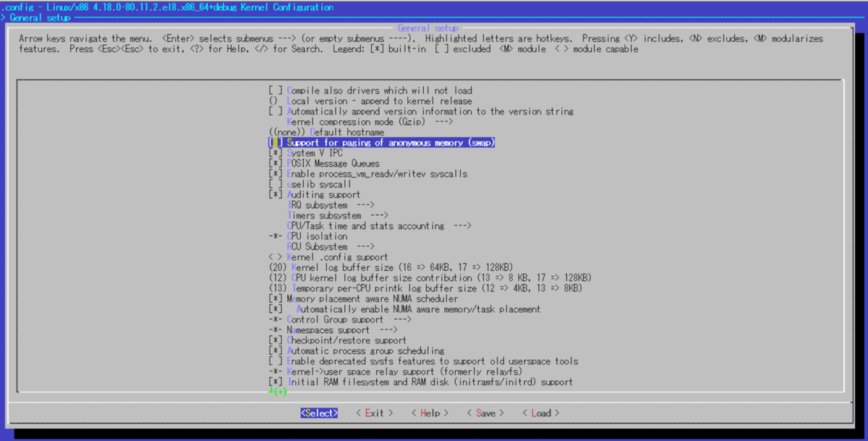Open Help for the selected option
Screen dimensions: 868x441
coord(430,413)
